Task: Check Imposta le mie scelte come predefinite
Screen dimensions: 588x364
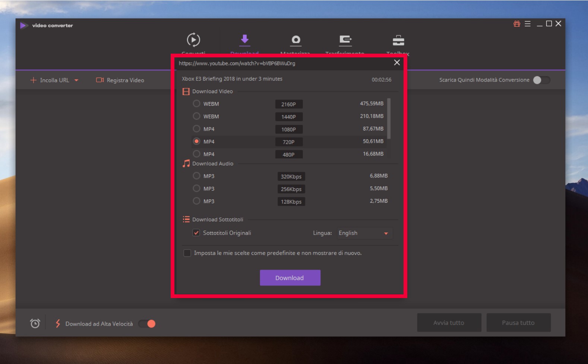Action: point(187,253)
